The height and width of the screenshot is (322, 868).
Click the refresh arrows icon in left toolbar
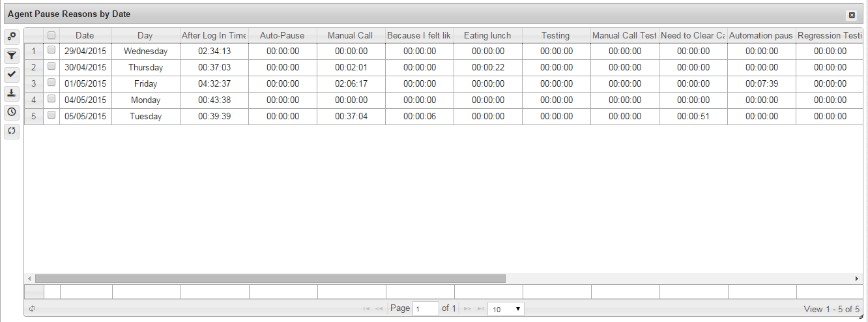12,131
